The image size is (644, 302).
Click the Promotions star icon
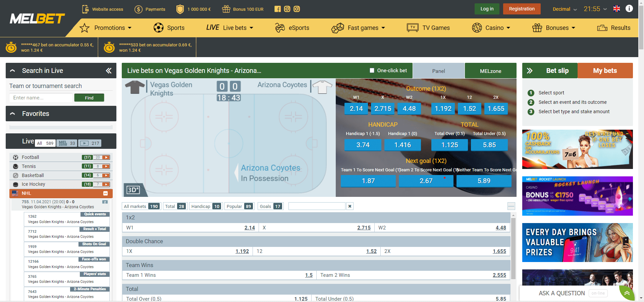click(x=85, y=28)
